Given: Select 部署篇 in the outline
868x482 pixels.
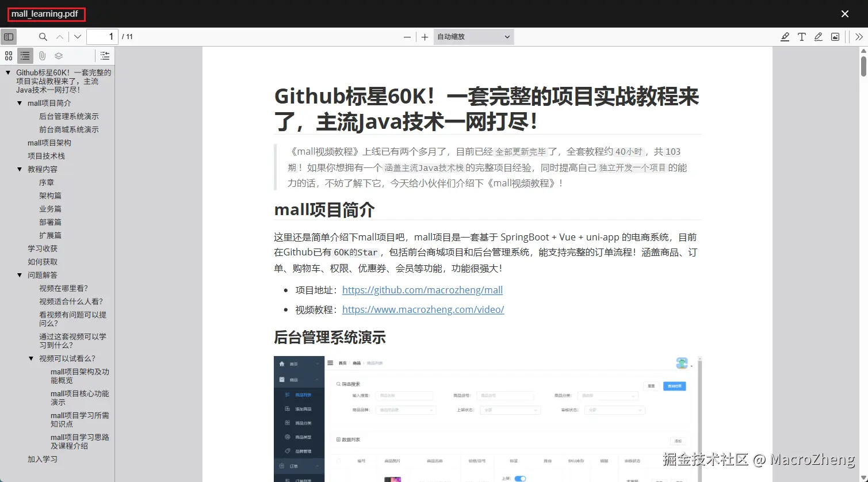Looking at the screenshot, I should point(50,222).
